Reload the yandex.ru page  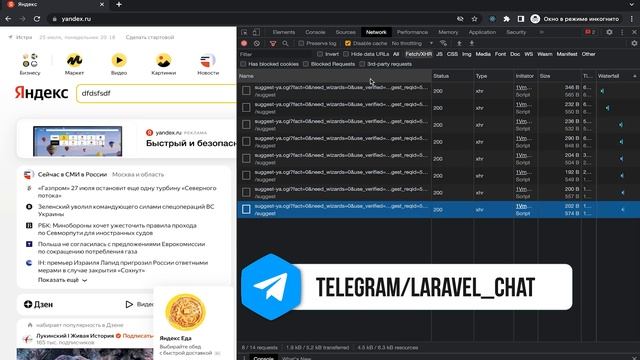coord(37,19)
